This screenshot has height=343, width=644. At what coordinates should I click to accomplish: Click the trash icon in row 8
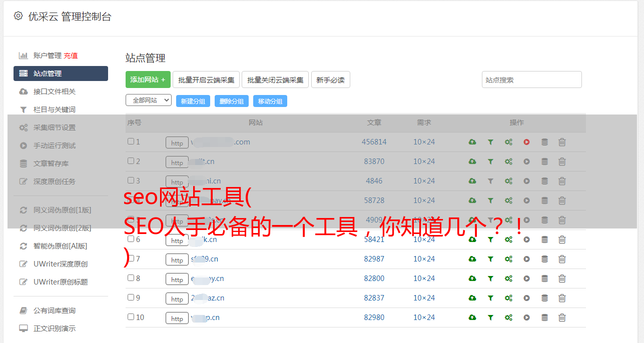click(562, 278)
